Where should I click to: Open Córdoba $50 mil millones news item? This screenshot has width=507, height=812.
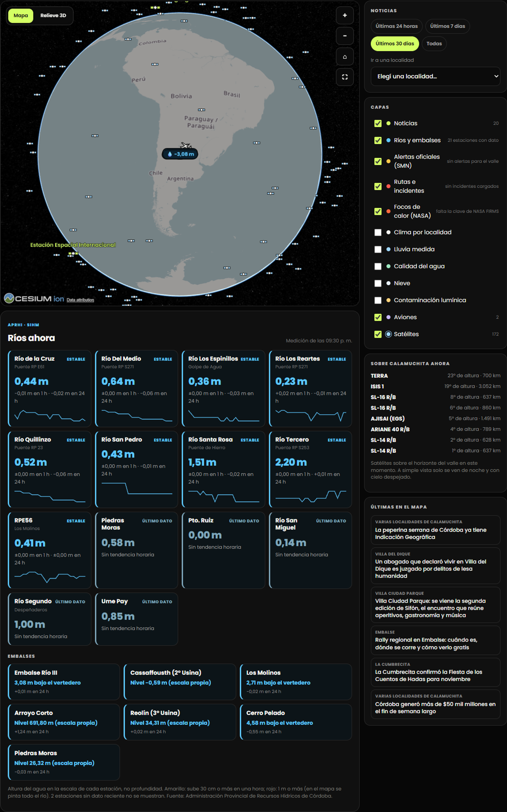(x=435, y=705)
